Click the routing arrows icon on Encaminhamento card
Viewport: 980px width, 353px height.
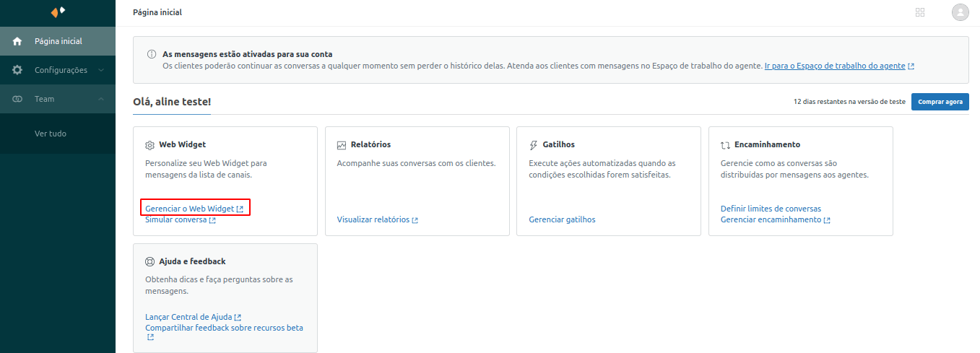(x=726, y=145)
